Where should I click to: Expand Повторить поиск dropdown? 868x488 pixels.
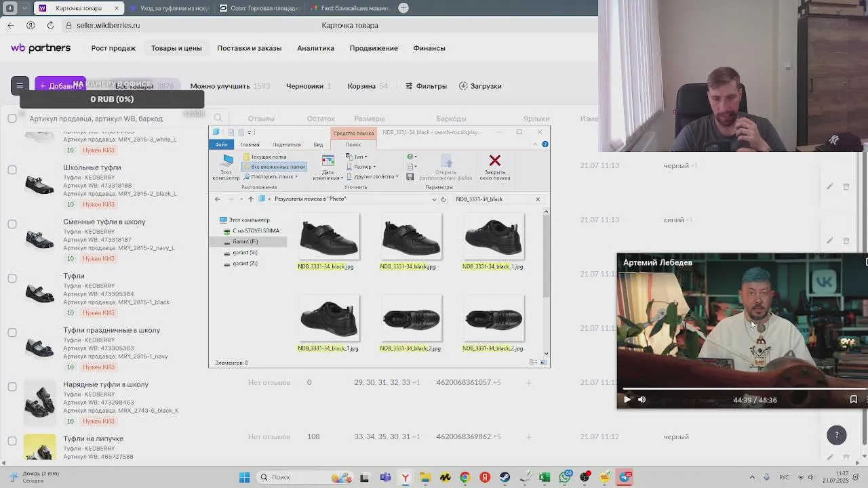[270, 177]
